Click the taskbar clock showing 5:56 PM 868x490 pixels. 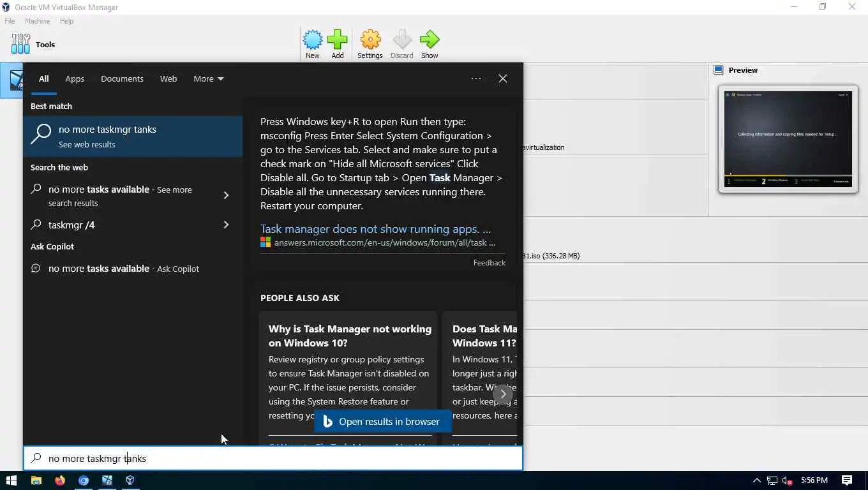pos(814,480)
